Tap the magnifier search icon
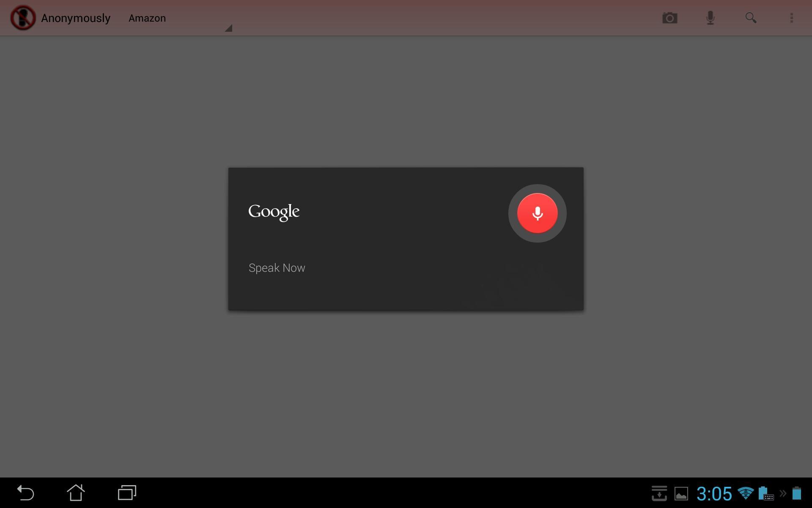 coord(751,18)
